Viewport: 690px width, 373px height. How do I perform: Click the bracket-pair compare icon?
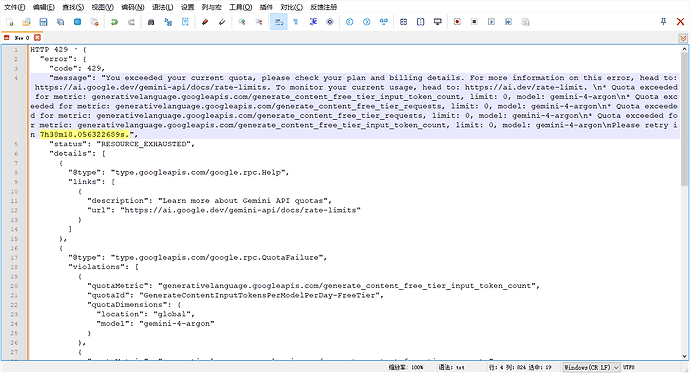[421, 22]
